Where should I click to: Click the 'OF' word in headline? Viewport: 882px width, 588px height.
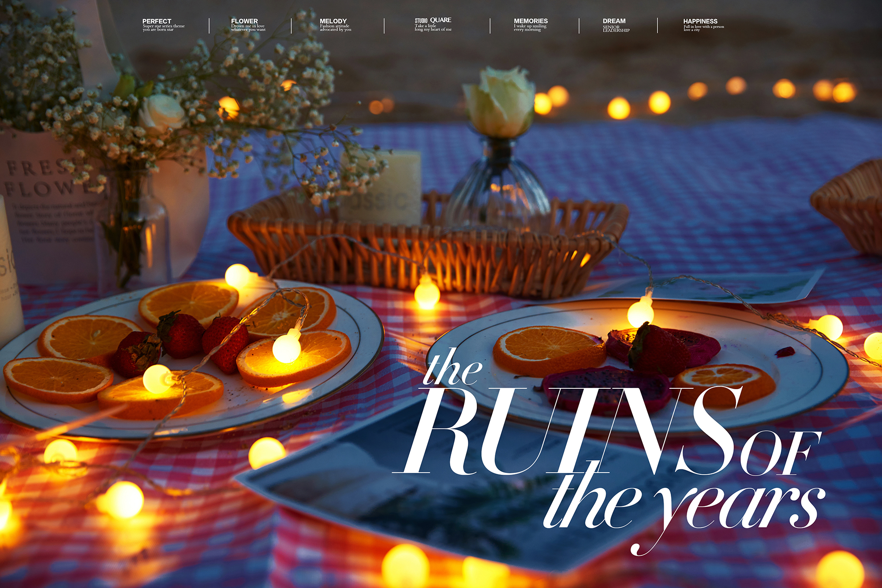(x=781, y=454)
